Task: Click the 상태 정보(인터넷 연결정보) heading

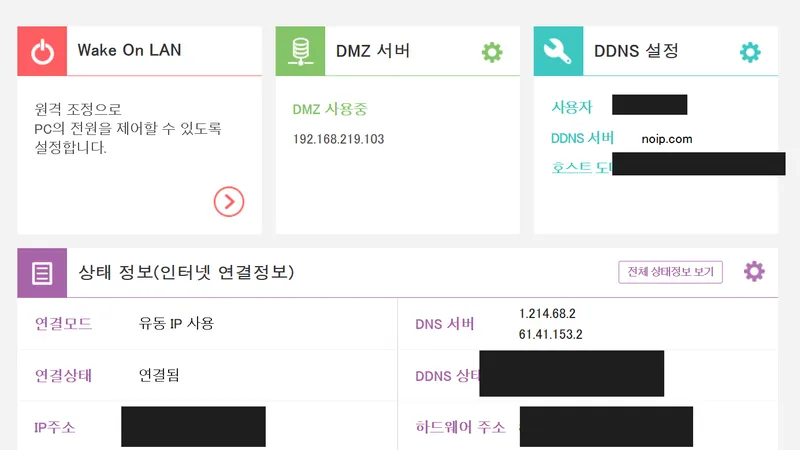Action: [186, 272]
